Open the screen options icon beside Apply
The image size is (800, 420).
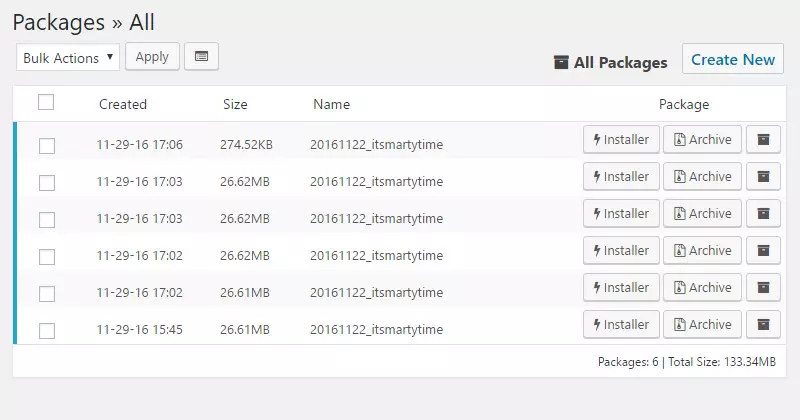201,57
